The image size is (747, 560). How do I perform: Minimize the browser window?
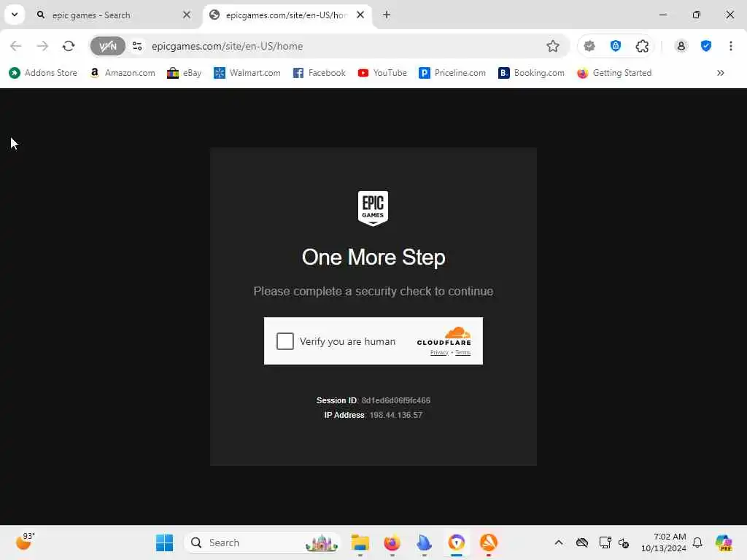pyautogui.click(x=663, y=15)
